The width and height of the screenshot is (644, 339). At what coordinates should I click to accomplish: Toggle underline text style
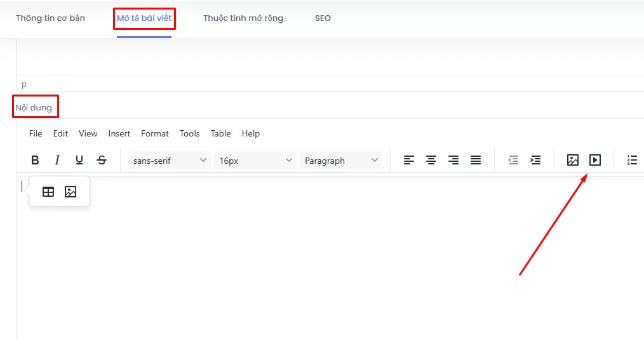pyautogui.click(x=79, y=161)
